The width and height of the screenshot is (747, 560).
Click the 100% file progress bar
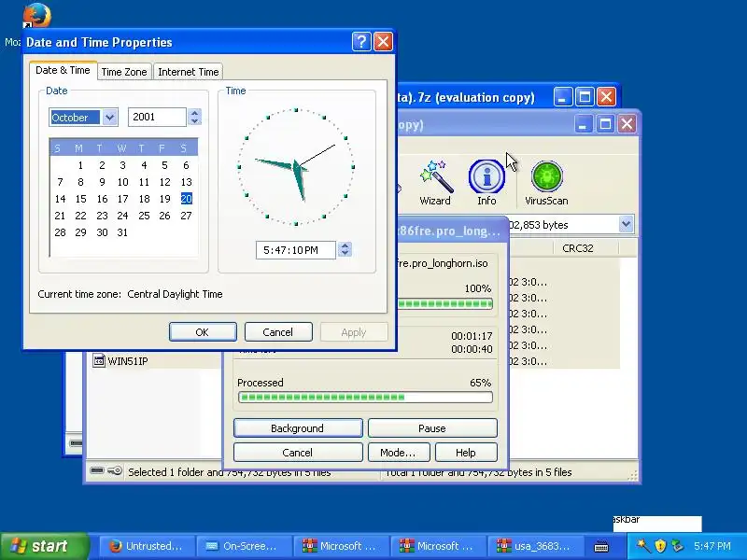coord(445,304)
